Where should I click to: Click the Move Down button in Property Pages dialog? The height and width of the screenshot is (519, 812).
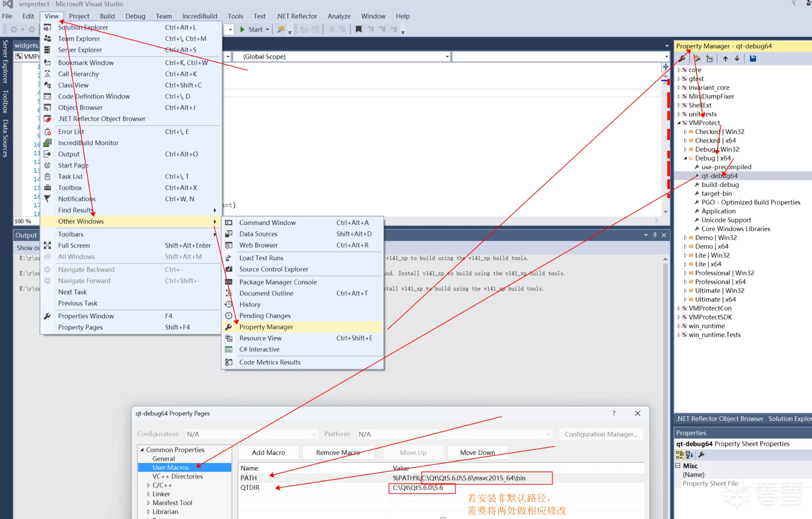[477, 453]
